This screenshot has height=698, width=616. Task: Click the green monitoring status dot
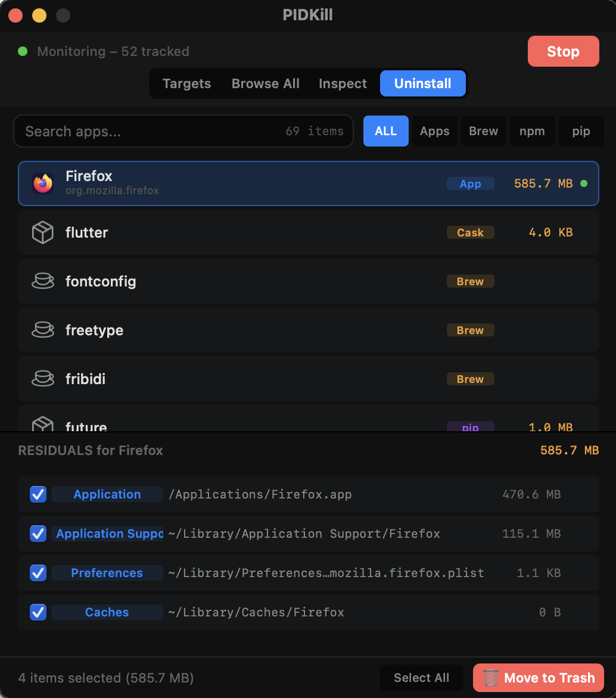click(23, 51)
